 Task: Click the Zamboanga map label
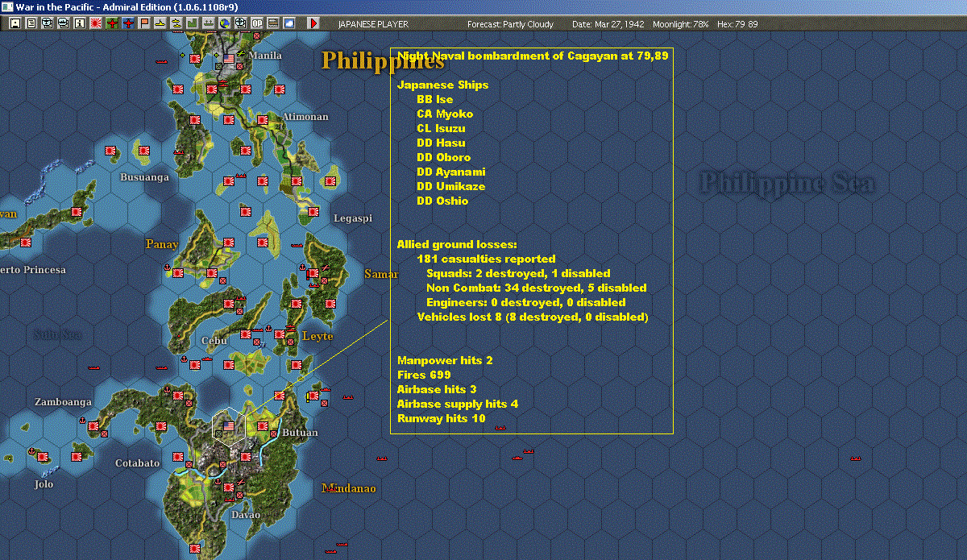point(63,402)
